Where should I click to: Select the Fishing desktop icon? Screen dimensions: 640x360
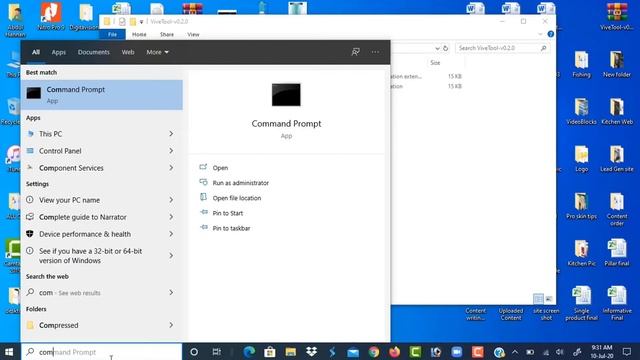(581, 64)
